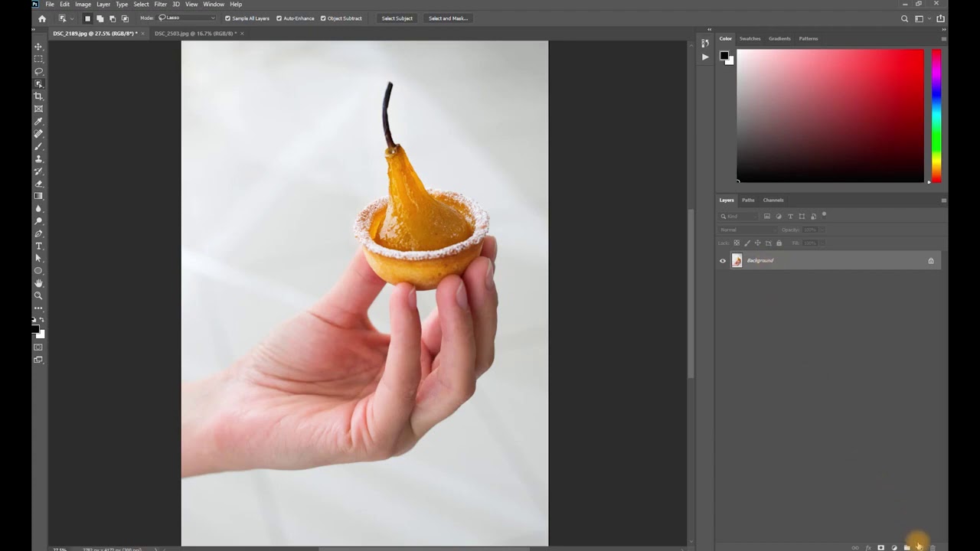This screenshot has width=980, height=551.
Task: Switch to the Channels tab
Action: pos(773,201)
